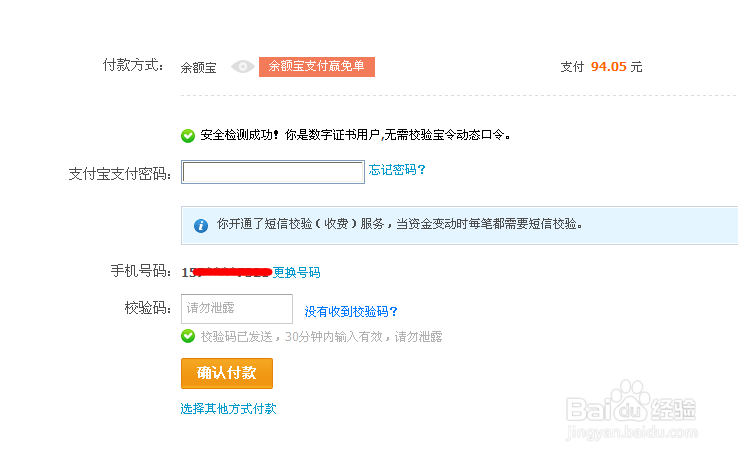The width and height of the screenshot is (738, 459).
Task: Click the 更换号码 link
Action: click(x=297, y=273)
